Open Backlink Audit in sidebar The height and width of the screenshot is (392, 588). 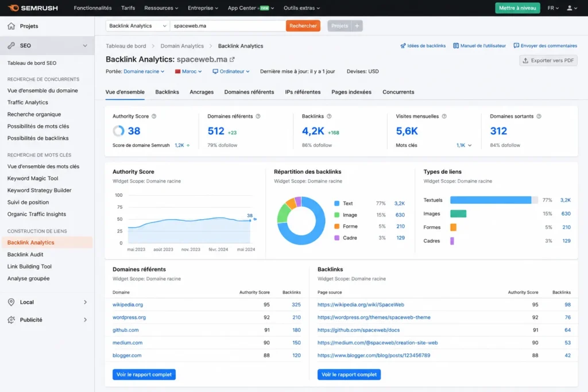tap(25, 254)
